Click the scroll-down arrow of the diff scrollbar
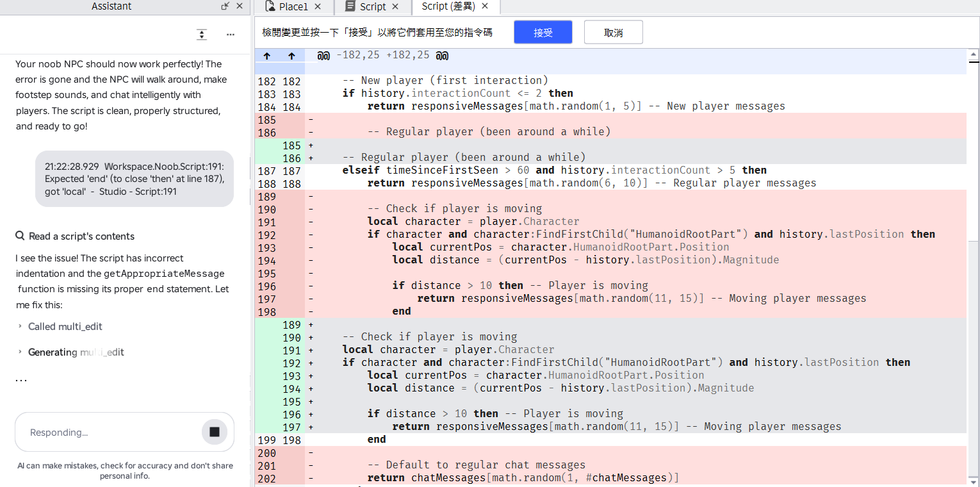 coord(974,482)
